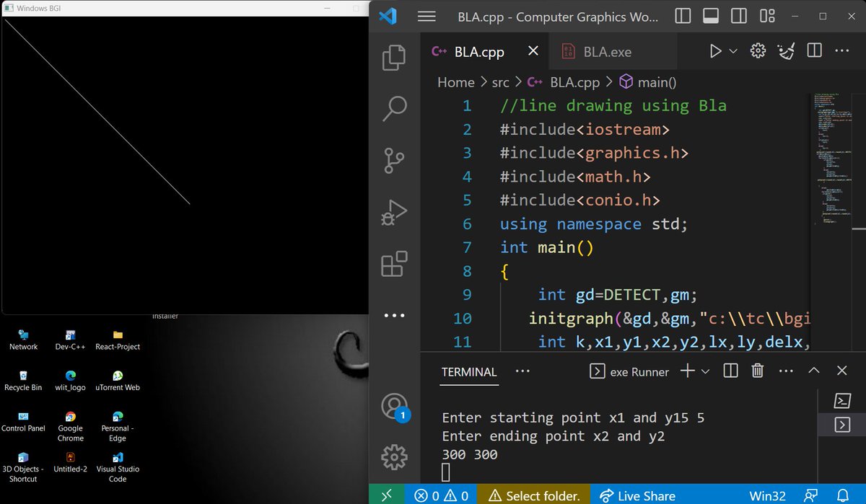
Task: Select the second highlighted terminal entry
Action: (841, 425)
